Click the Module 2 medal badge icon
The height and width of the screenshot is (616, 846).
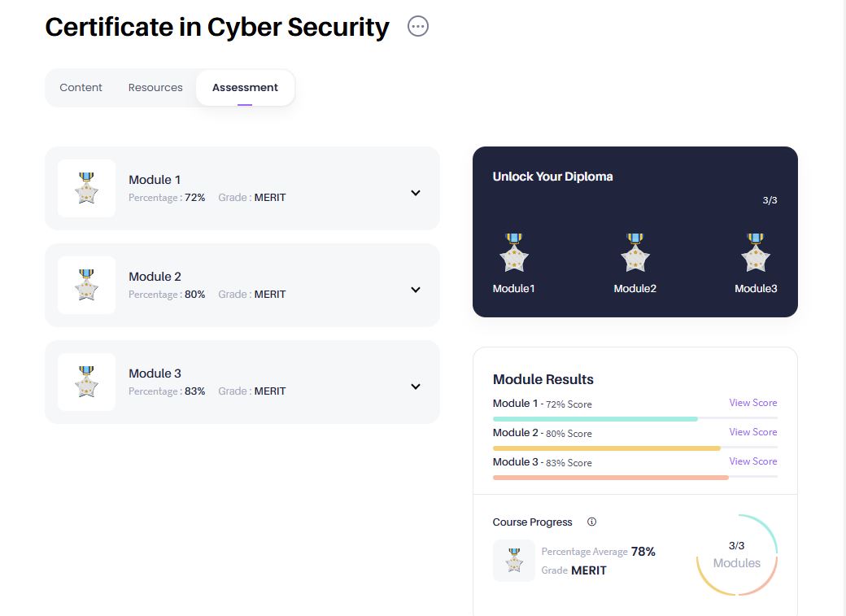coord(86,285)
